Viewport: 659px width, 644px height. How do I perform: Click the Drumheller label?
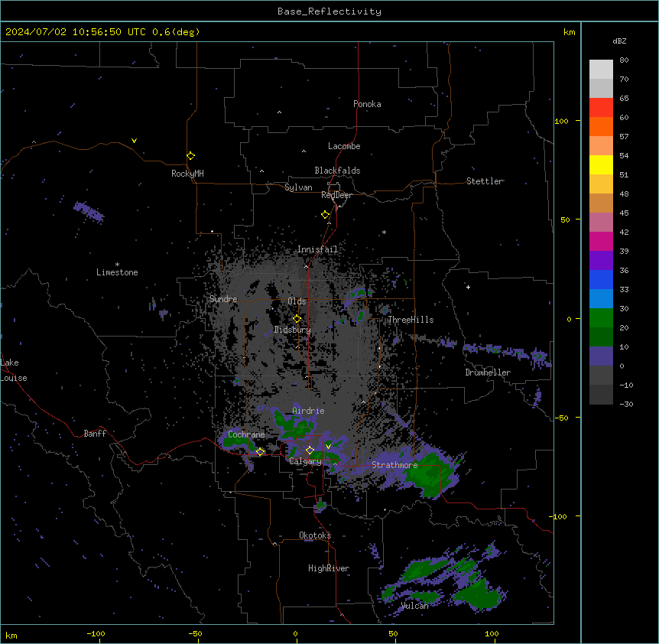click(488, 372)
